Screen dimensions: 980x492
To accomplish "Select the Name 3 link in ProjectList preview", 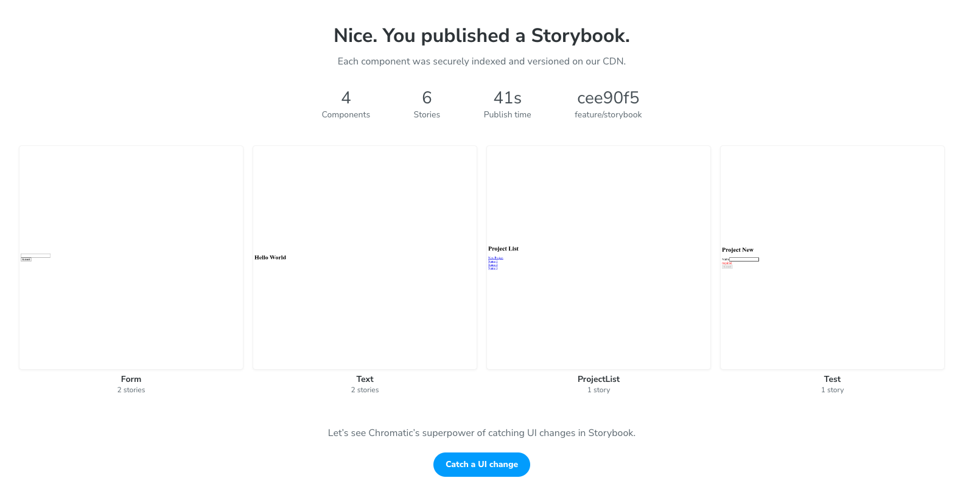I will (492, 268).
